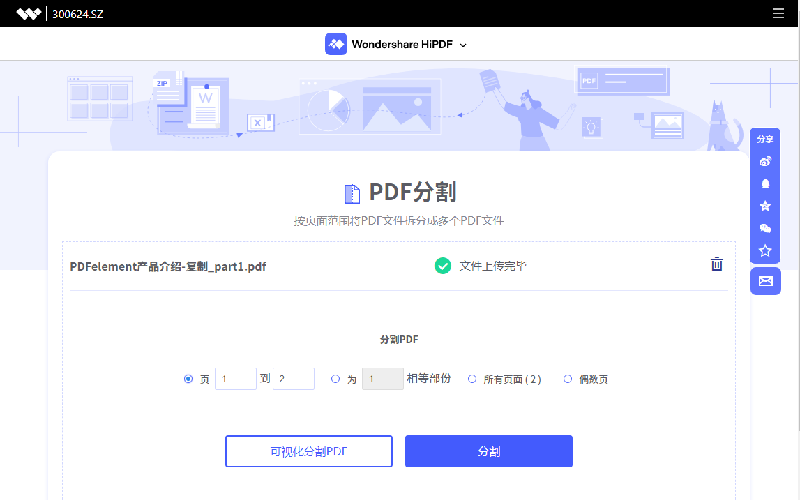Select the split into equal parts radio option

335,379
